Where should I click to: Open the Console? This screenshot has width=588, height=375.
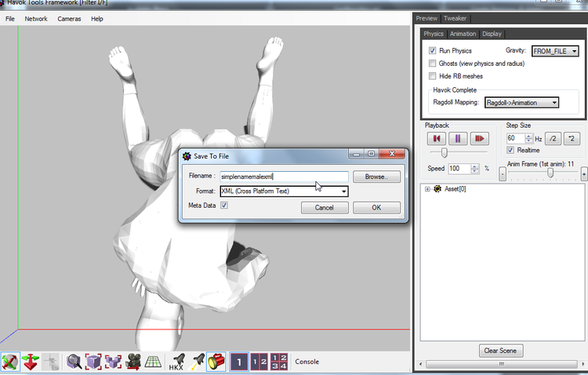click(307, 362)
